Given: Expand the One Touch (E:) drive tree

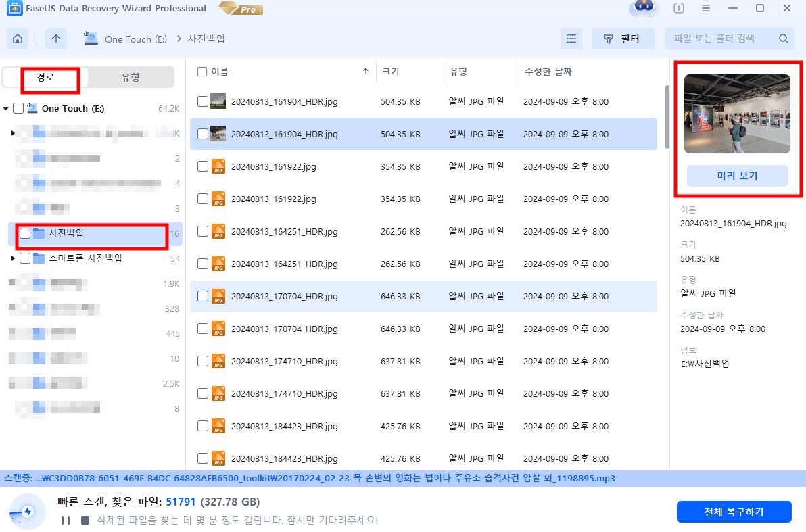Looking at the screenshot, I should coord(7,107).
